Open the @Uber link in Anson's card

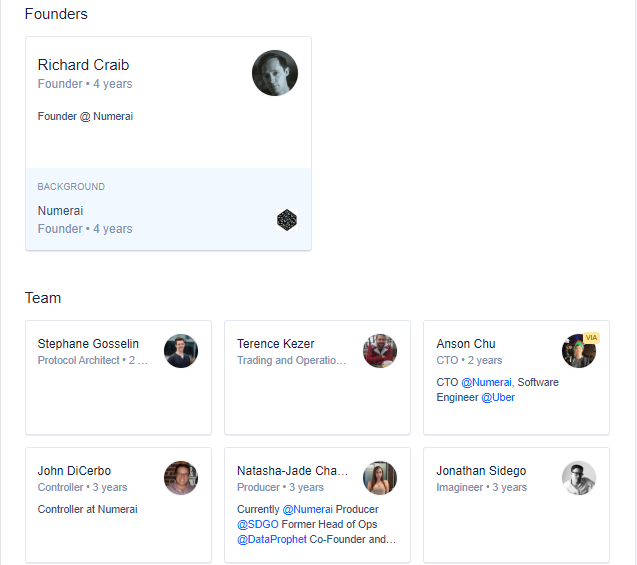[498, 397]
